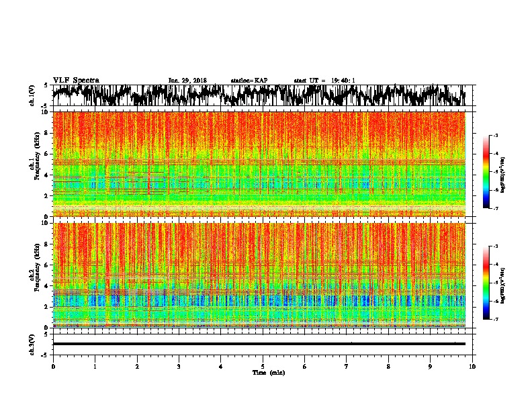
Task: Click the "ch.1(V)" waveform axis label
Action: pos(32,95)
